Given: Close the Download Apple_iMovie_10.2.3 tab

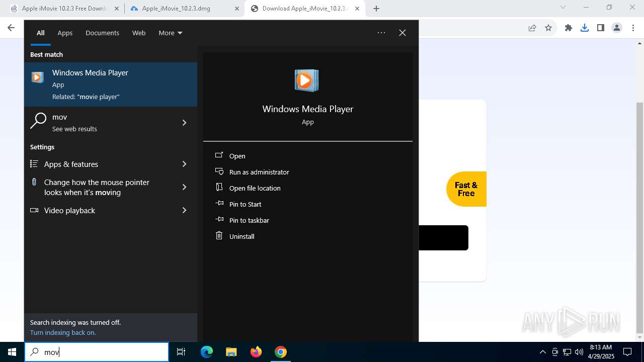Looking at the screenshot, I should (358, 9).
